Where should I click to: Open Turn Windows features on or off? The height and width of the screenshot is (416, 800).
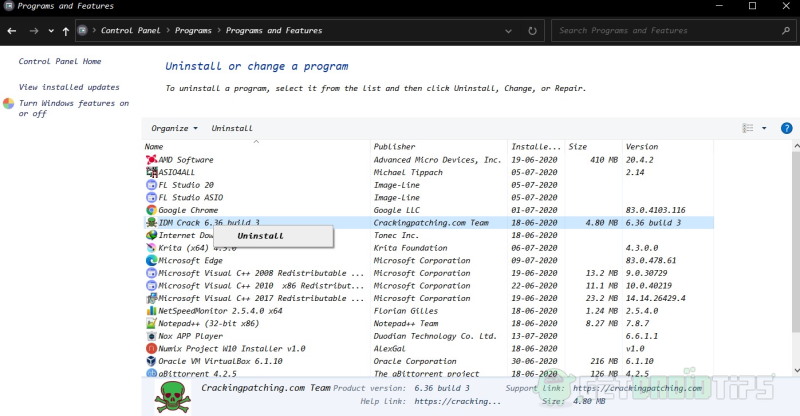pyautogui.click(x=74, y=108)
